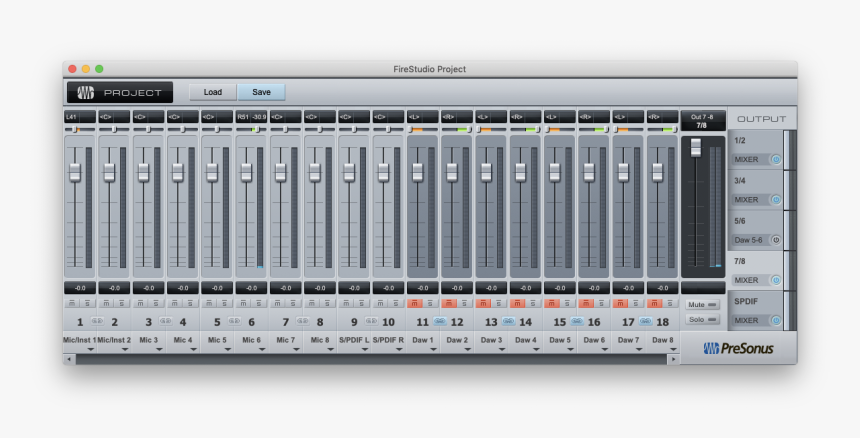Unlink channels 11 and 12 with the link icon
860x438 pixels.
[440, 321]
